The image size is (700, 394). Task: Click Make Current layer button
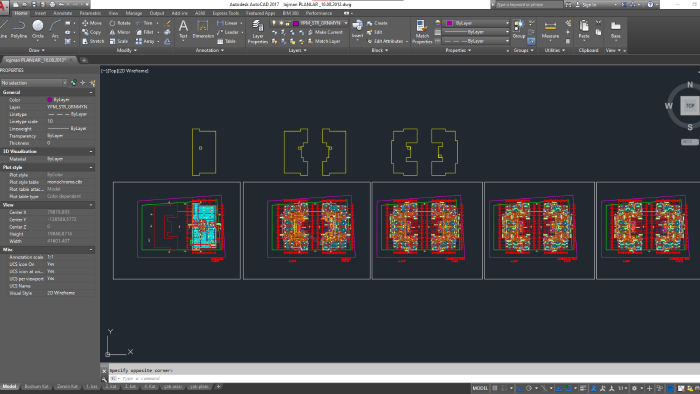click(x=325, y=32)
